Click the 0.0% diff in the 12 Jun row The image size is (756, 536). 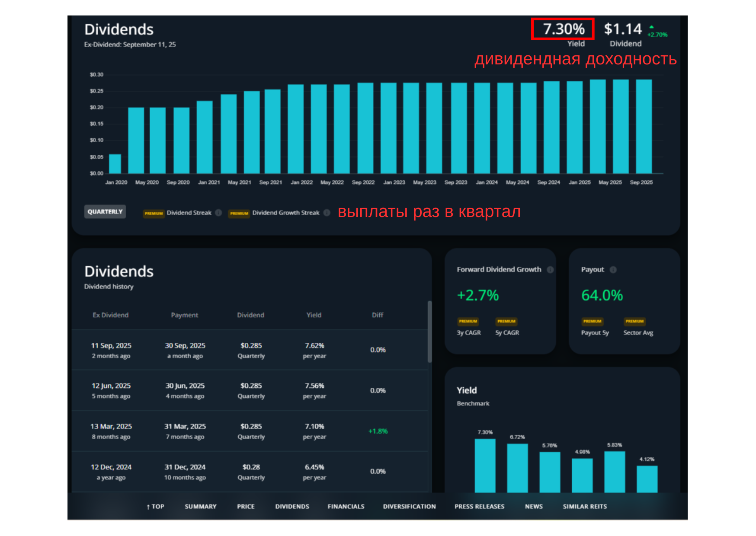pos(378,391)
